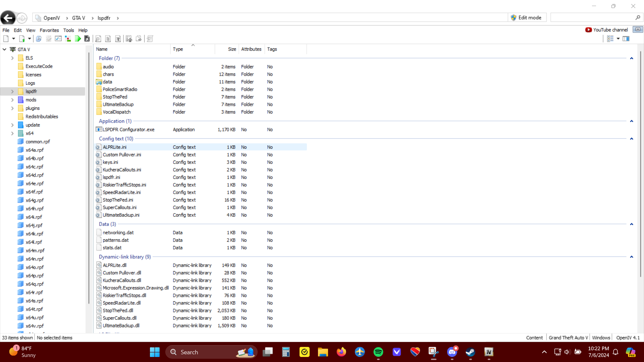Open the Tools menu

point(68,30)
